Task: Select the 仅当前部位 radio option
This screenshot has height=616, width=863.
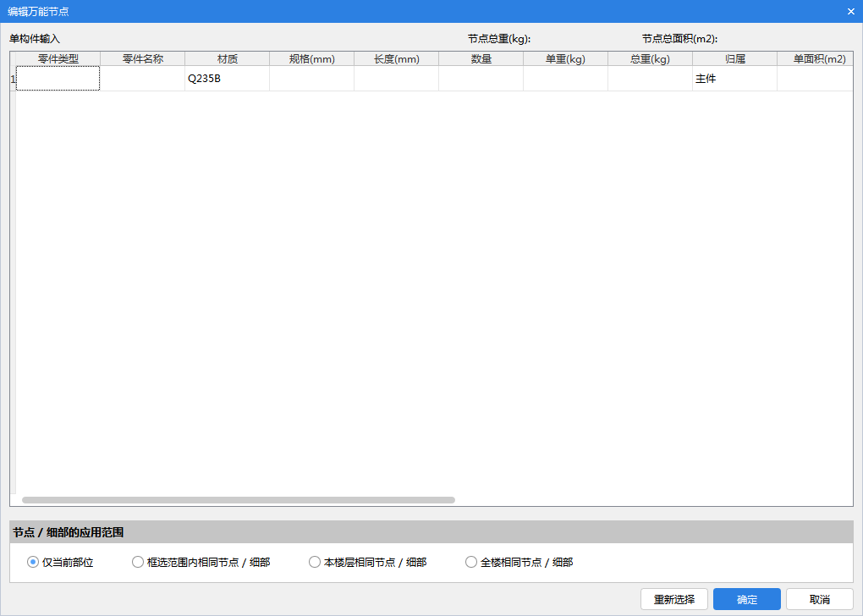Action: point(60,562)
